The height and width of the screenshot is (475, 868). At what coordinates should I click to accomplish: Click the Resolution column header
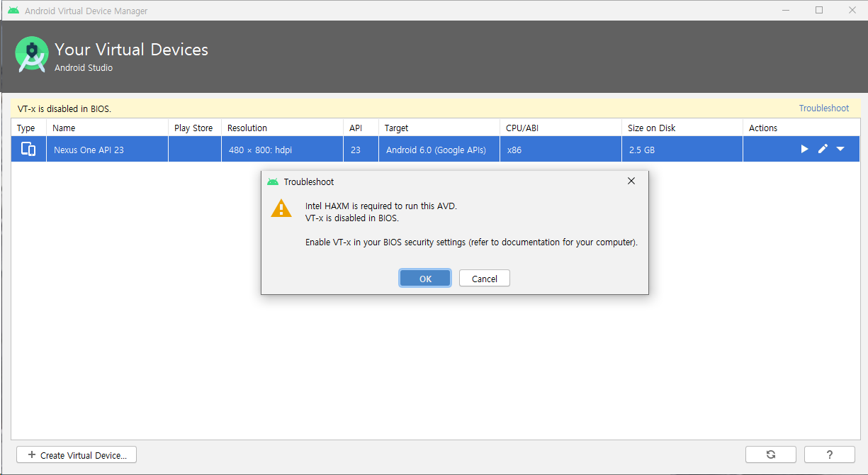pos(247,128)
